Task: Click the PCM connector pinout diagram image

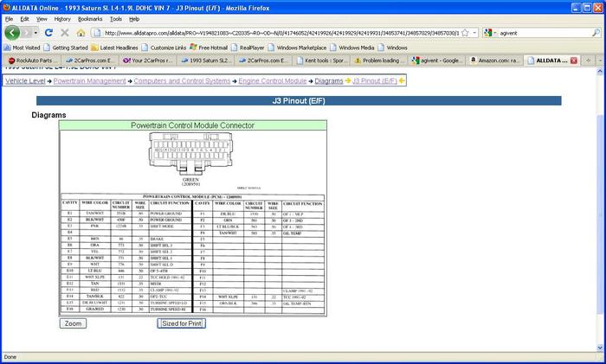Action: 192,223
